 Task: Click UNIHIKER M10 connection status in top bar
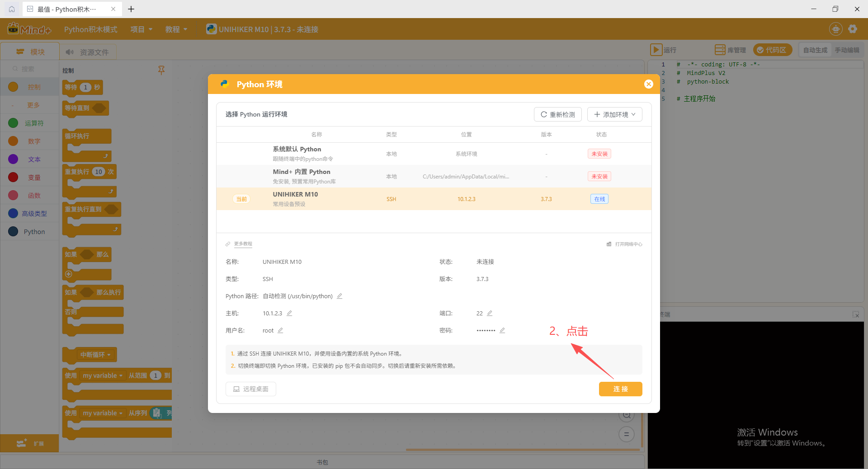click(x=262, y=29)
